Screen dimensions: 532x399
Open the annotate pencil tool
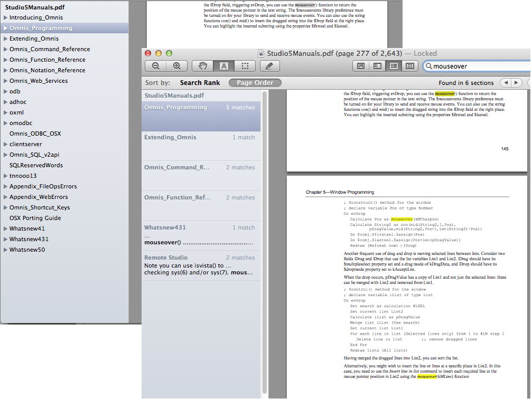pyautogui.click(x=270, y=66)
